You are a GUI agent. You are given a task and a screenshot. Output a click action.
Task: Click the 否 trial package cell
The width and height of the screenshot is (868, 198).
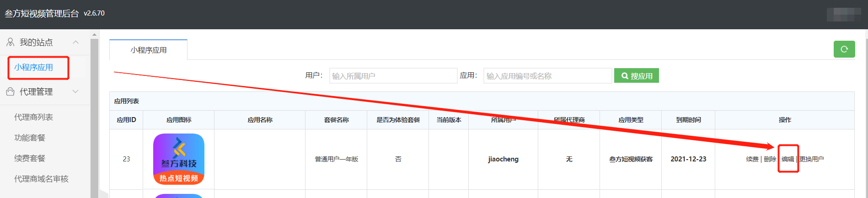[x=398, y=159]
